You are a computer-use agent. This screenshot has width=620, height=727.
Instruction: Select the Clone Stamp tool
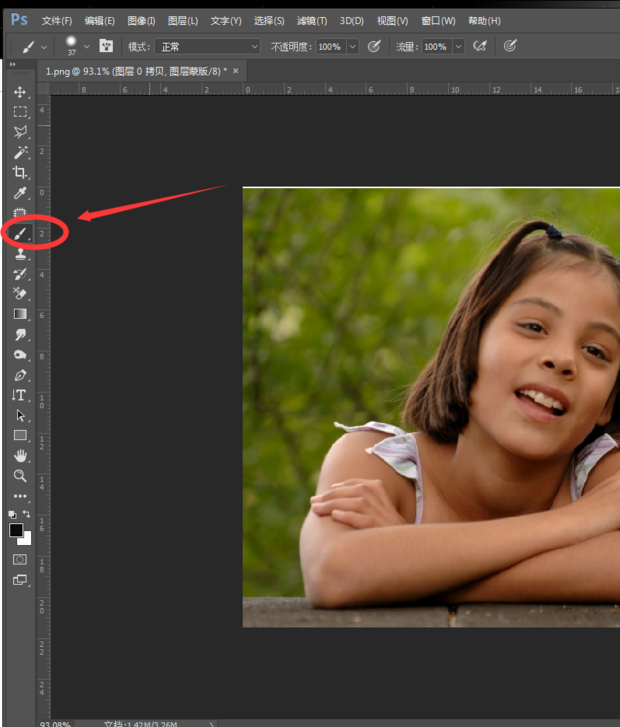click(20, 254)
